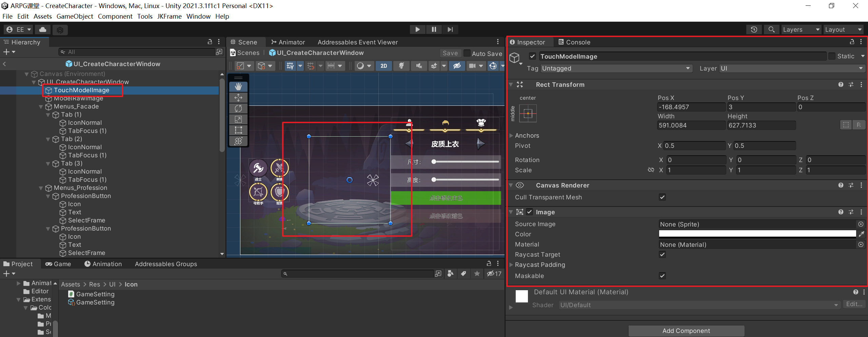Image resolution: width=868 pixels, height=337 pixels.
Task: Open the GameObject menu
Action: [x=75, y=16]
